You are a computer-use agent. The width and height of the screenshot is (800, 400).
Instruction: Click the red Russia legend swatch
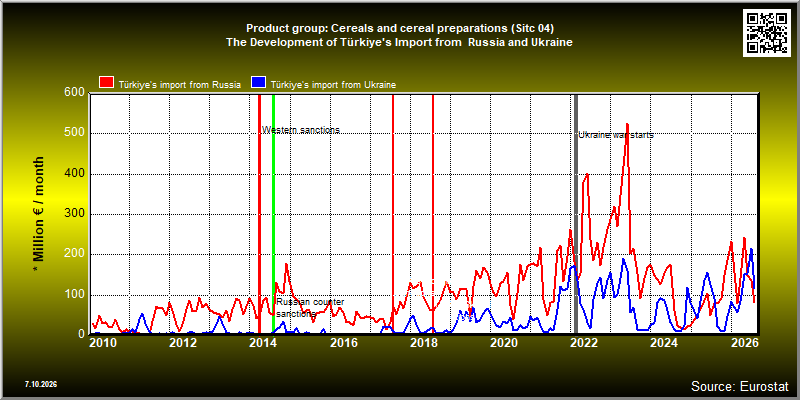107,83
